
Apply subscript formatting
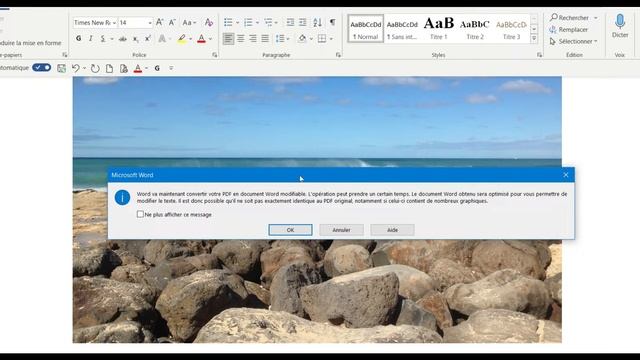coord(136,39)
